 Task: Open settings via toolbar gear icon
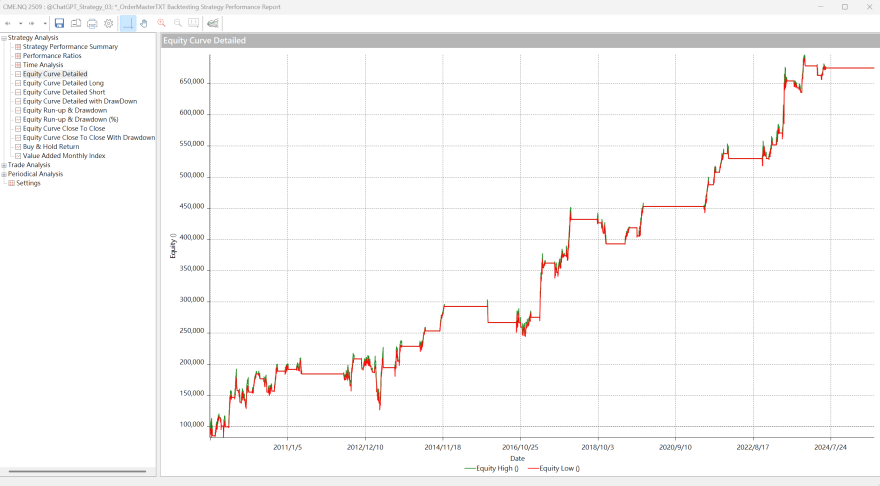click(109, 23)
